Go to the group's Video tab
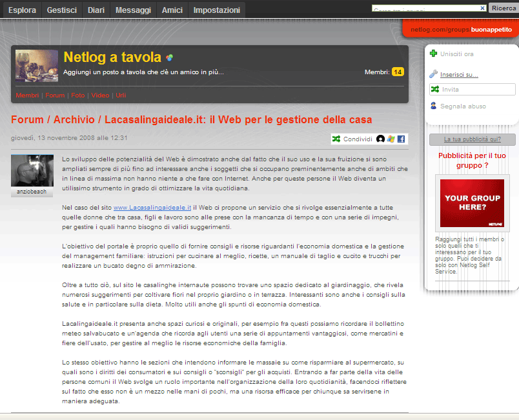Viewport: 519px width, 420px height. click(100, 95)
